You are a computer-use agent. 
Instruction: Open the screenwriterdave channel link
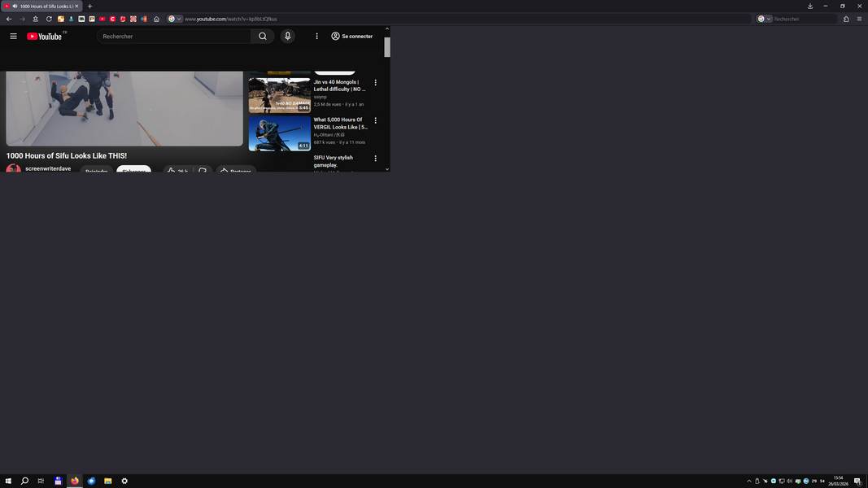[48, 168]
